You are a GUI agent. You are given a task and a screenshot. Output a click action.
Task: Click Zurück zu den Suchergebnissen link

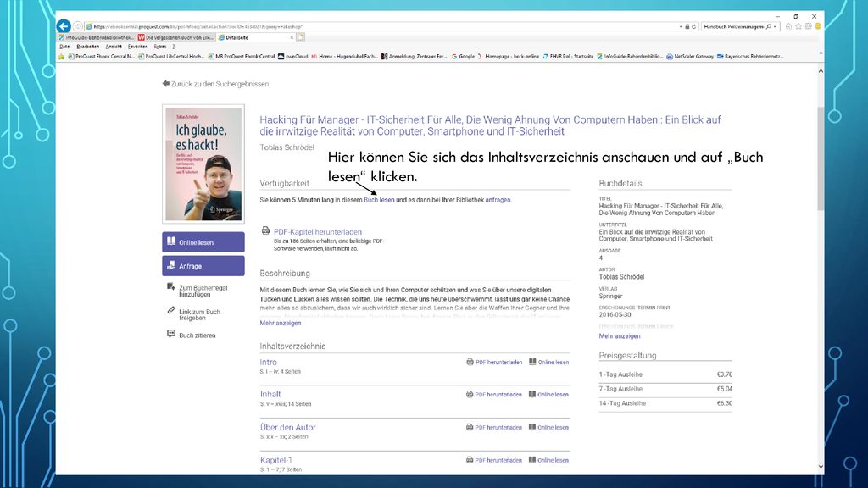(215, 84)
